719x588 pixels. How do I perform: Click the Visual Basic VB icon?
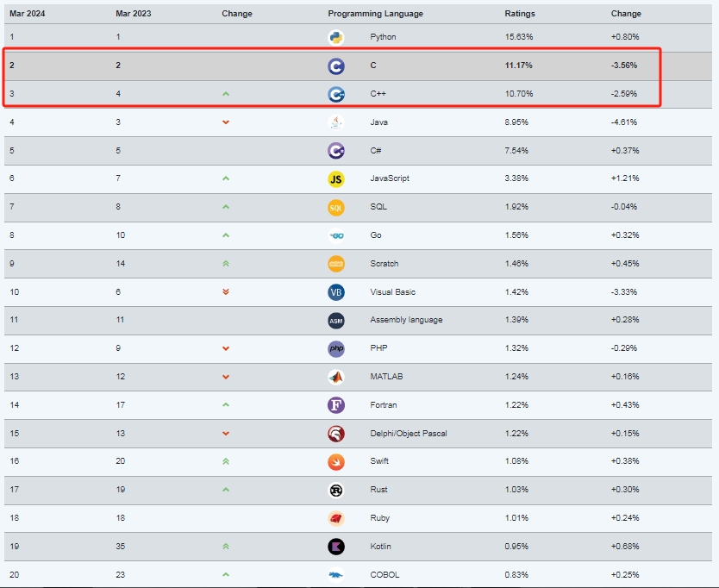click(336, 292)
